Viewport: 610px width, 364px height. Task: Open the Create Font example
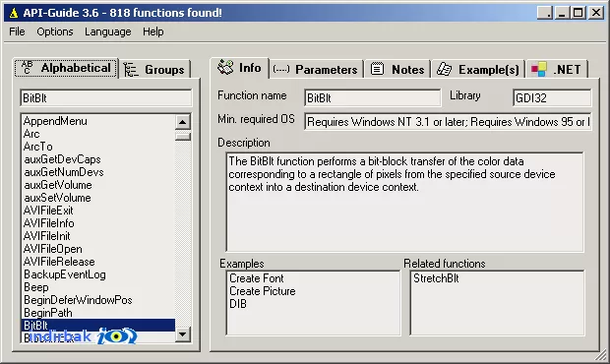point(257,278)
